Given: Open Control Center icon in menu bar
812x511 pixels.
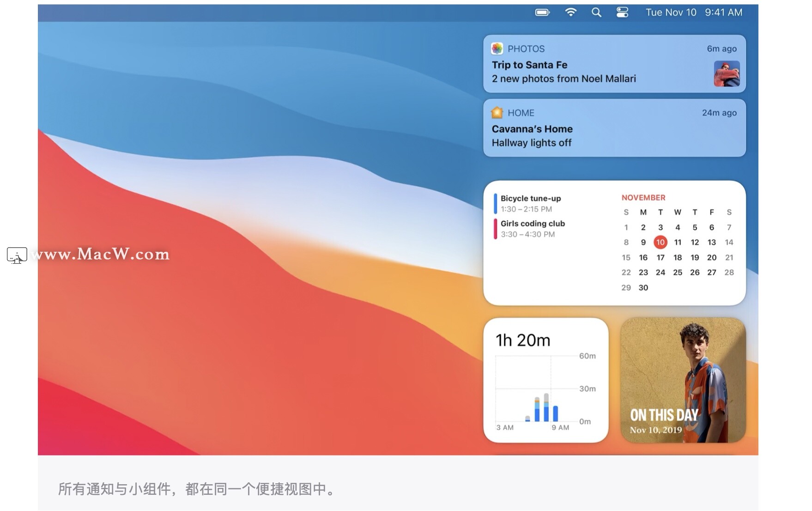Looking at the screenshot, I should pos(622,12).
